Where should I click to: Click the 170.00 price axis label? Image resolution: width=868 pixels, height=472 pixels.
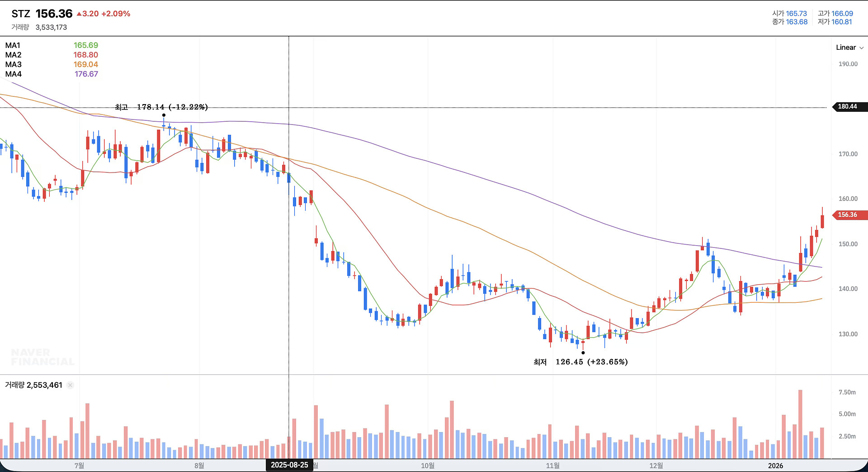848,154
